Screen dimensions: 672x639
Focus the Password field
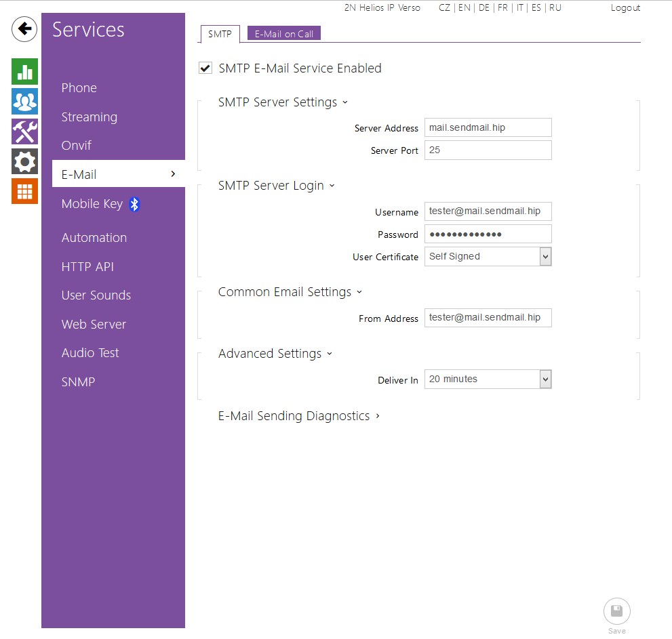[488, 234]
